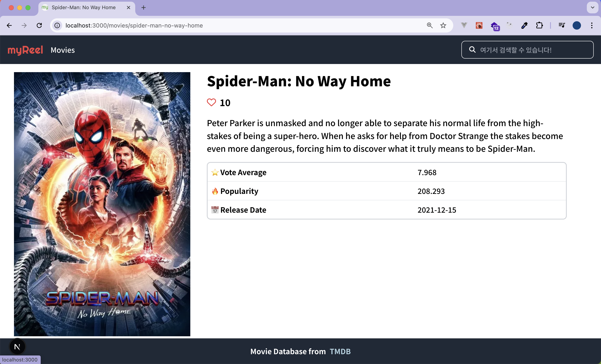Like the movie with the heart icon

(211, 102)
